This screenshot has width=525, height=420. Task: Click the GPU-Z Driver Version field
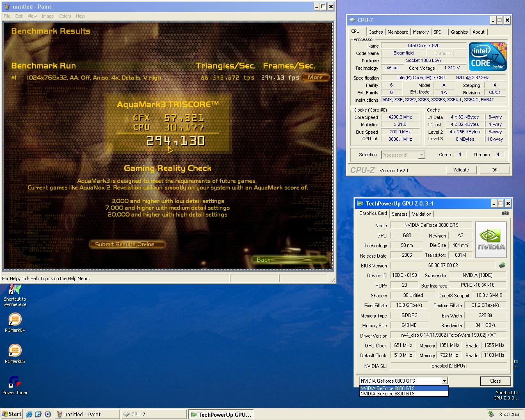coord(449,336)
